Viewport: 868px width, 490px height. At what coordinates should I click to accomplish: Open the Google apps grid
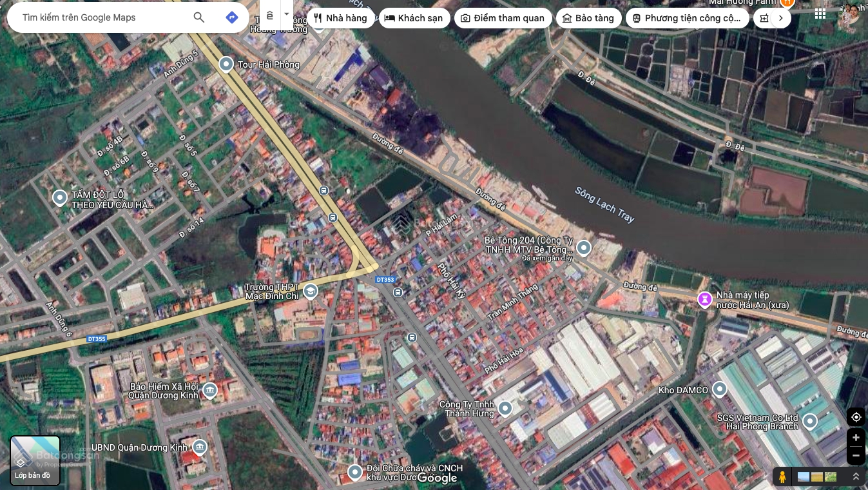[820, 14]
